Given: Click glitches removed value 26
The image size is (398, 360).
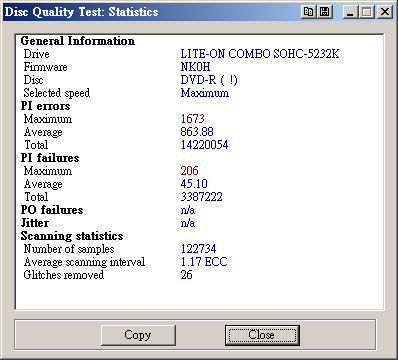Looking at the screenshot, I should [186, 275].
